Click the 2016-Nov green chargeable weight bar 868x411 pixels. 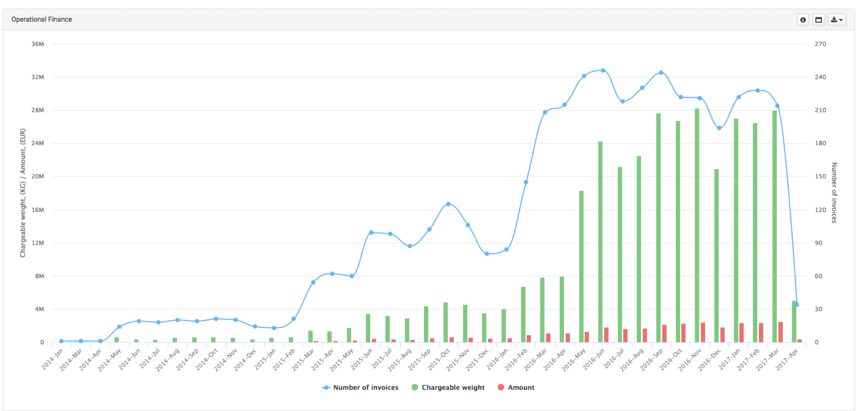coord(697,225)
